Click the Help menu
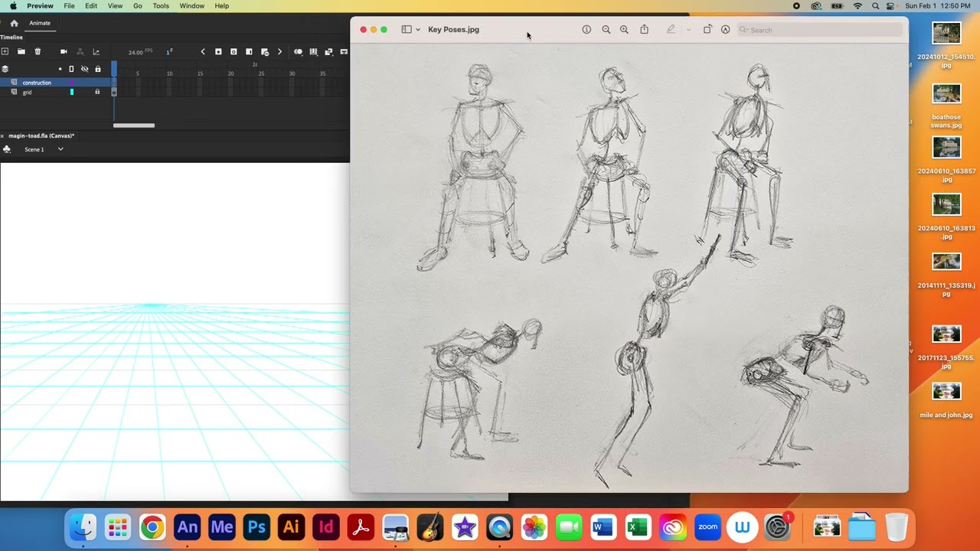 coord(221,5)
